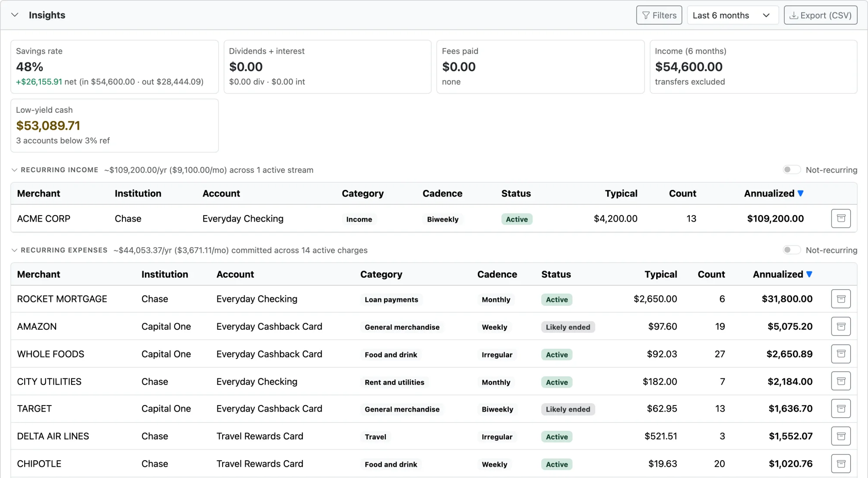Open the Dividends + interest card

[328, 67]
